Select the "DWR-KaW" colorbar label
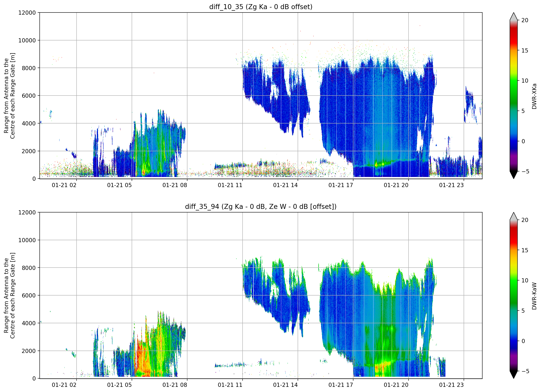This screenshot has width=541, height=392. (x=534, y=296)
